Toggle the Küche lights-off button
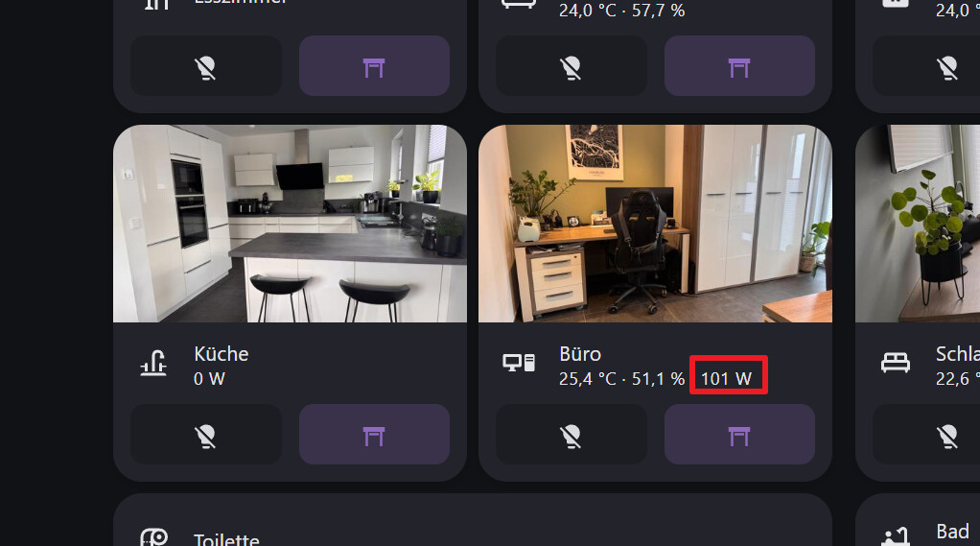 point(205,434)
